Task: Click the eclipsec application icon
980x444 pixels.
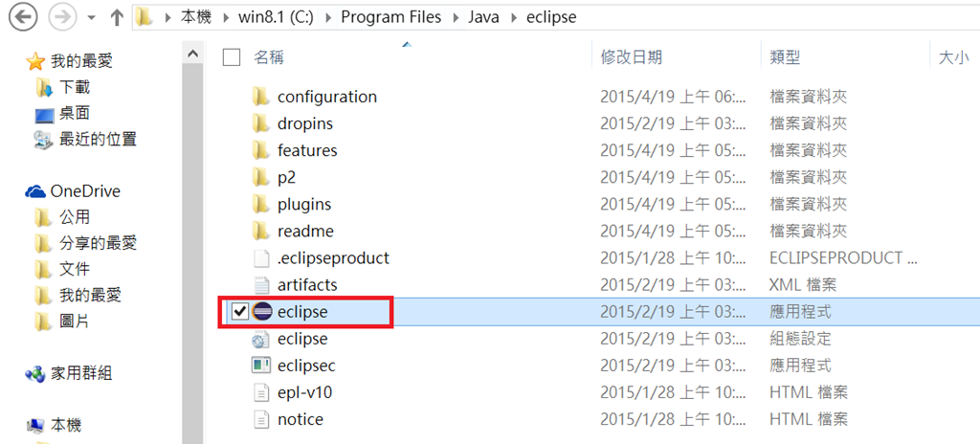Action: 261,366
